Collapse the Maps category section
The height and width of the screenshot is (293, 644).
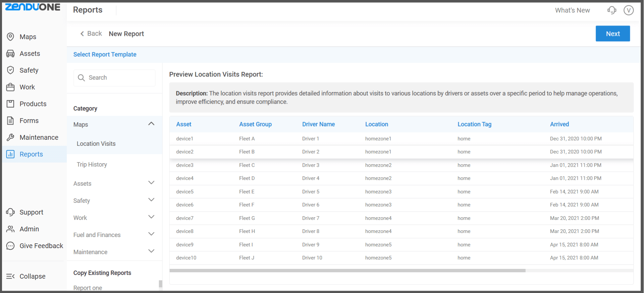(151, 124)
